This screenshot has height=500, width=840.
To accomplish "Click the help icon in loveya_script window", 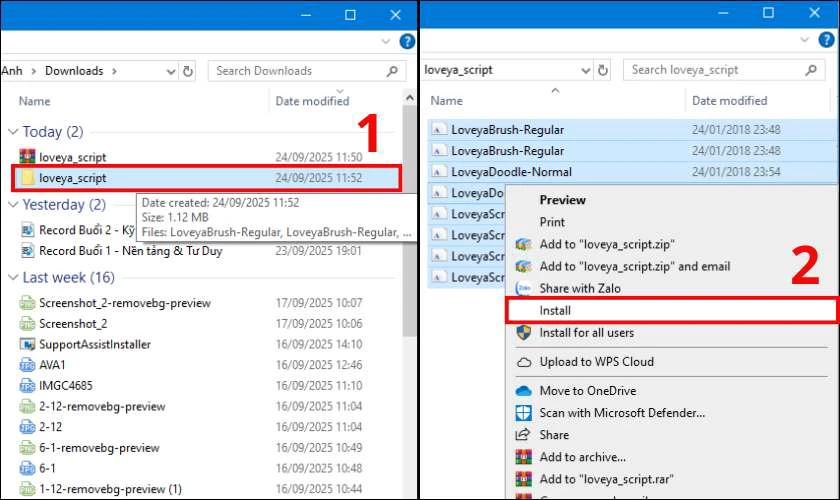I will coord(827,39).
